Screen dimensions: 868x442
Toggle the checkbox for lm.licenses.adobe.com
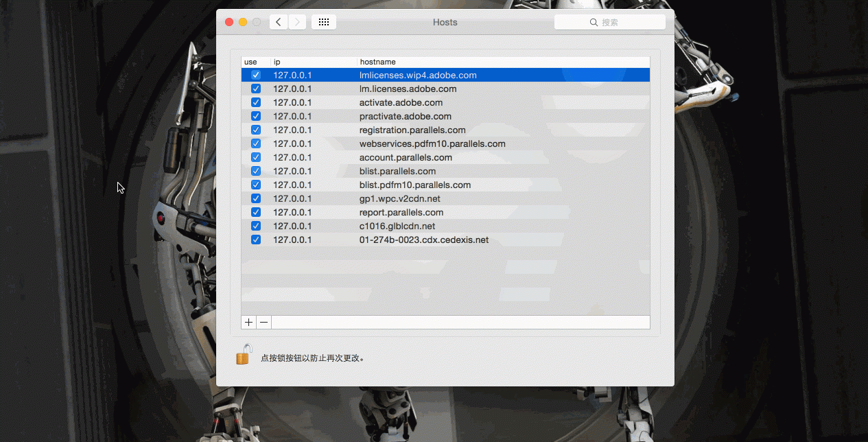255,88
